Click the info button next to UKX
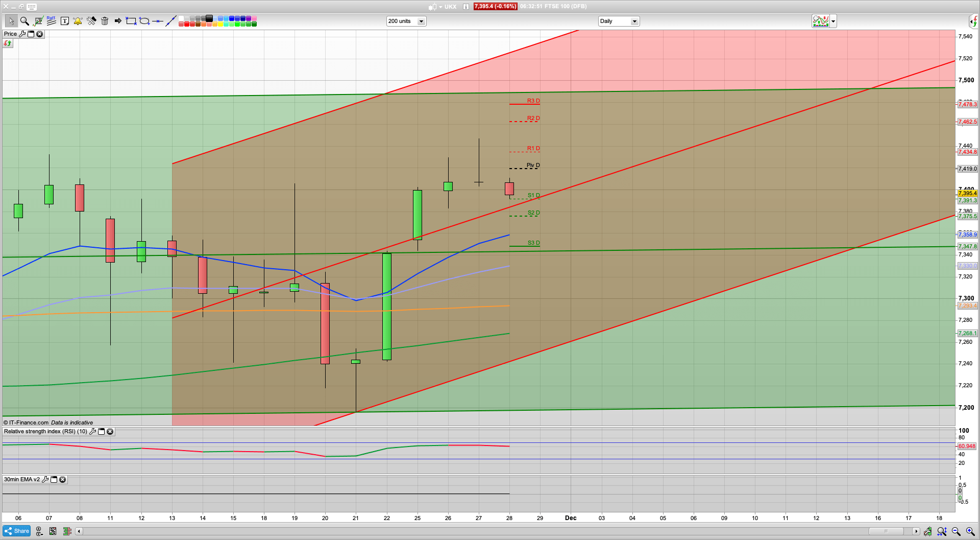 (x=466, y=7)
